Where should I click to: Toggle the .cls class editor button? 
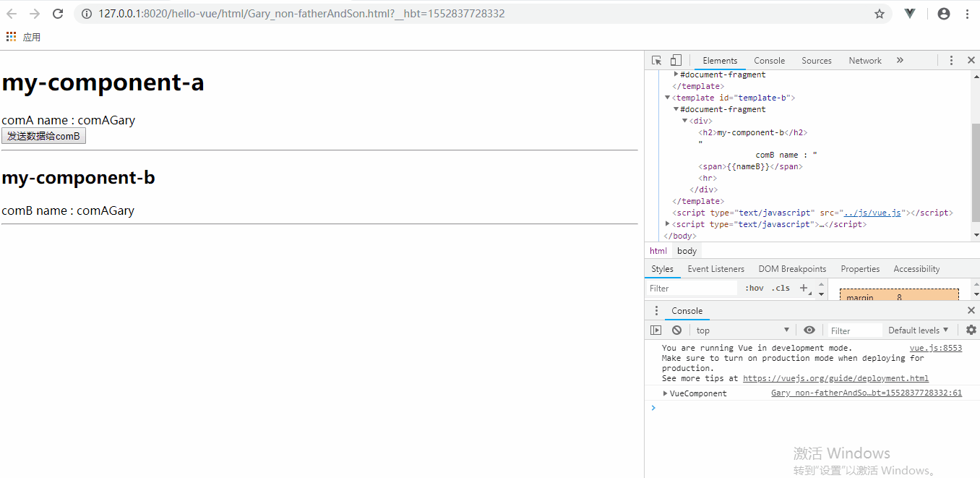781,288
